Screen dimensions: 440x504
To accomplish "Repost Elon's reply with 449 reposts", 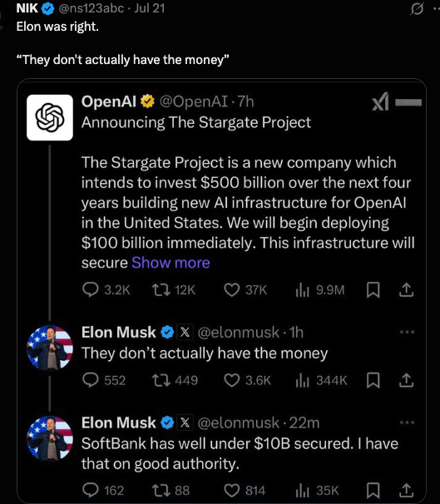I will [x=161, y=380].
